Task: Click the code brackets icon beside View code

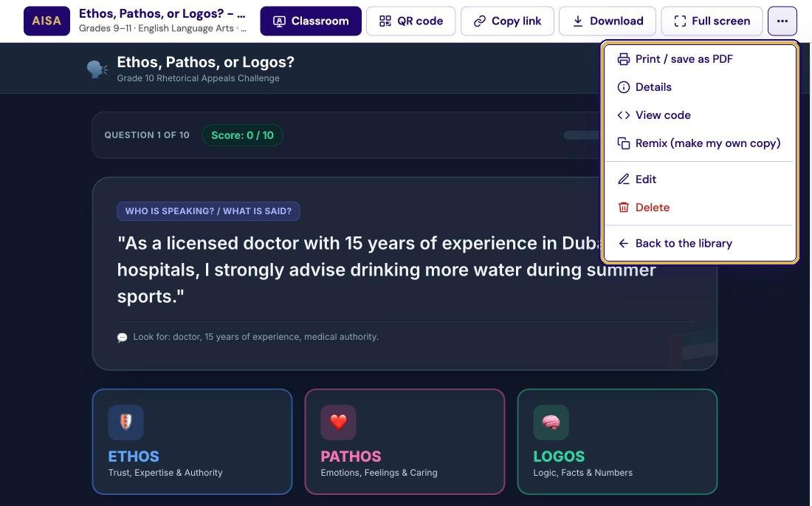Action: [624, 115]
